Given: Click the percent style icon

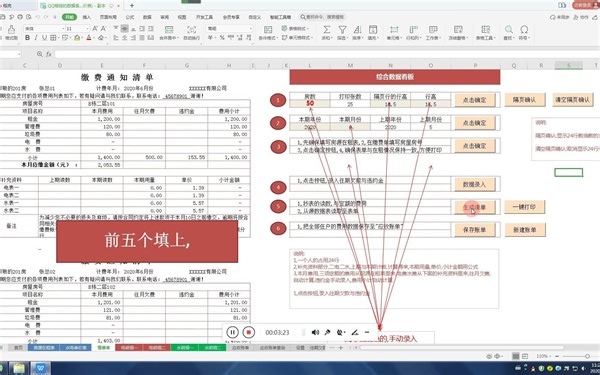Looking at the screenshot, I should (x=222, y=38).
